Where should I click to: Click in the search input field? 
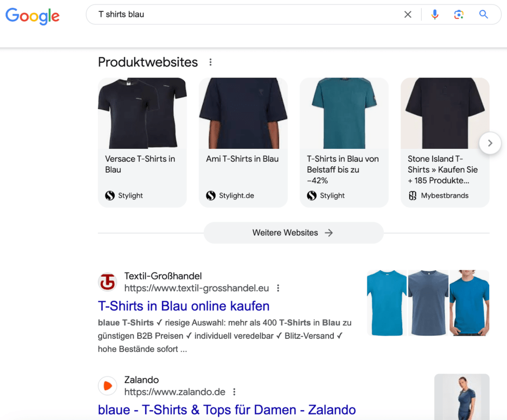pyautogui.click(x=248, y=15)
